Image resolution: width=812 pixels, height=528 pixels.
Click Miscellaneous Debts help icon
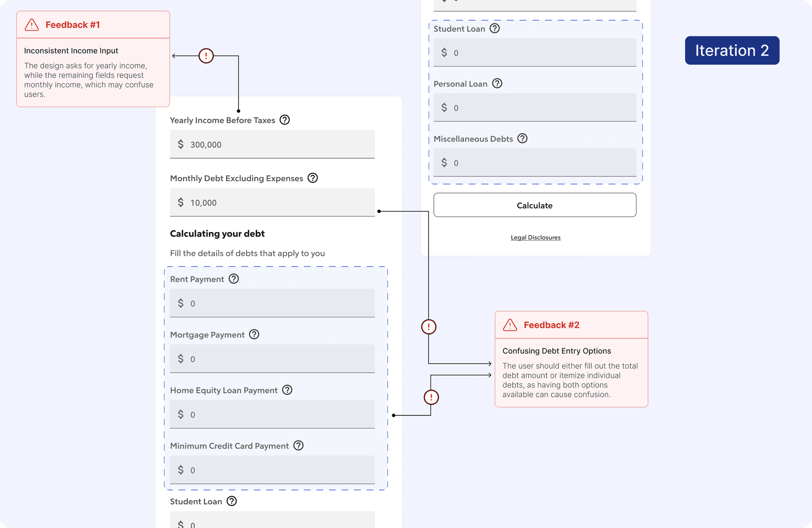point(523,138)
